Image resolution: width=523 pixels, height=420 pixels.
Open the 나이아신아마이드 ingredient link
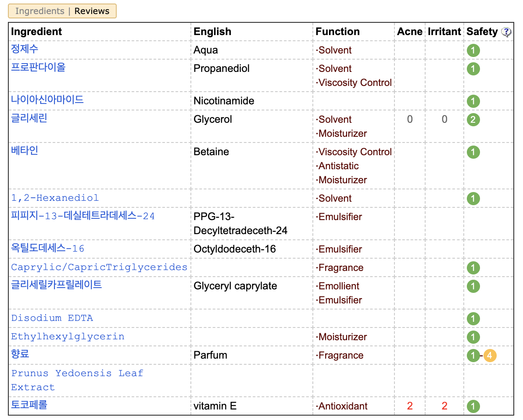pos(47,100)
